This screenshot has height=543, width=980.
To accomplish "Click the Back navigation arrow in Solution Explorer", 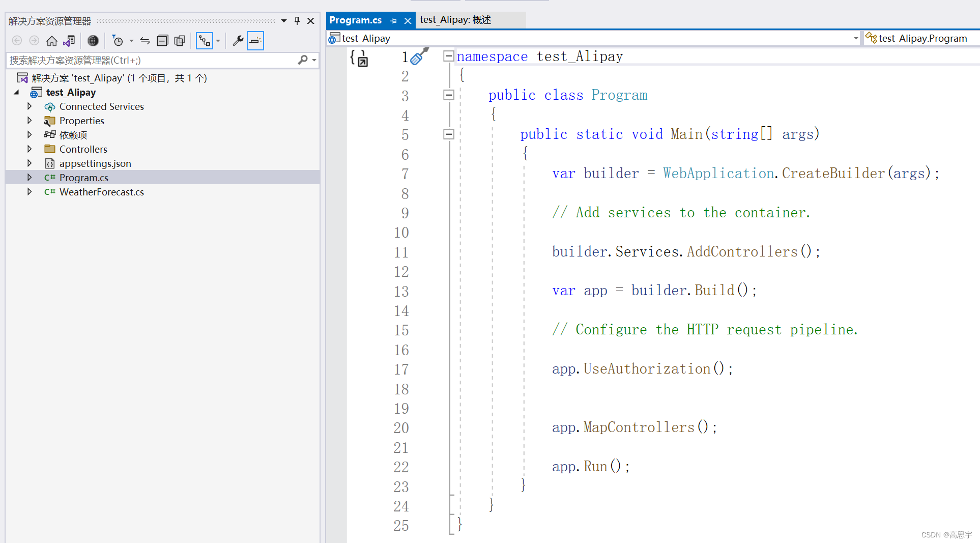I will [17, 41].
